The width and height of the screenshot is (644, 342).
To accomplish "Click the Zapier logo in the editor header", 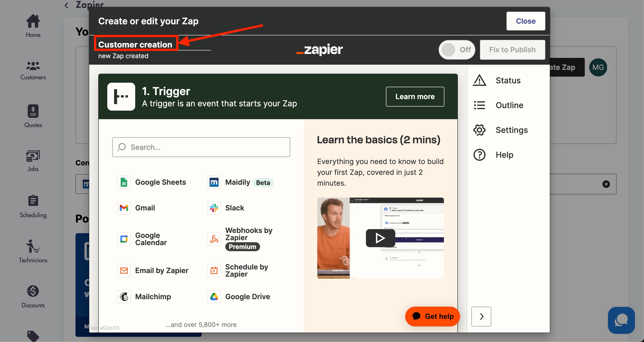I will click(x=319, y=50).
